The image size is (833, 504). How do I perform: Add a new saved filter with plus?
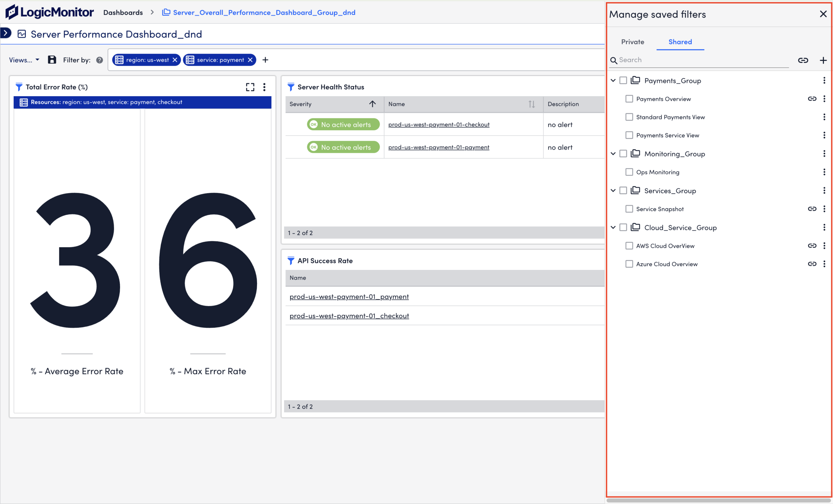823,60
